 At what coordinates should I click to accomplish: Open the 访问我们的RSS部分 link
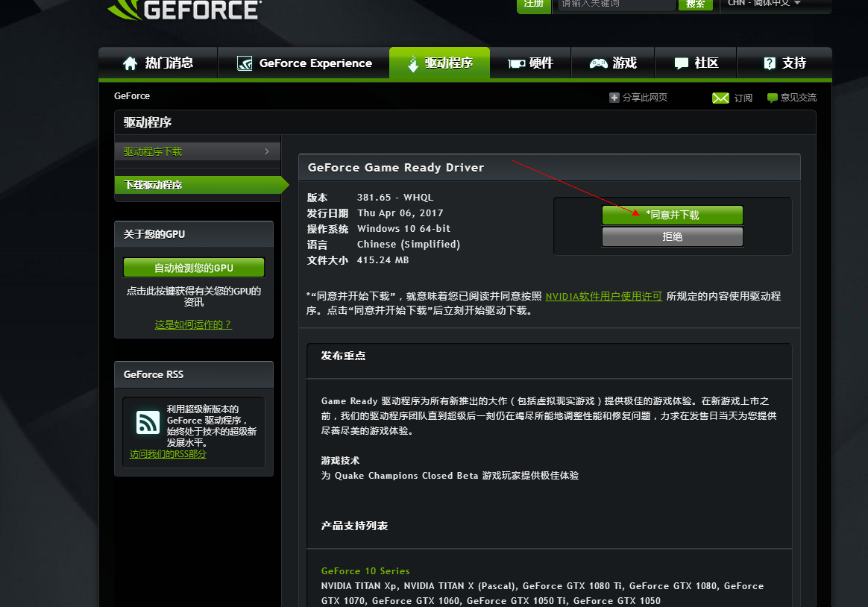168,453
